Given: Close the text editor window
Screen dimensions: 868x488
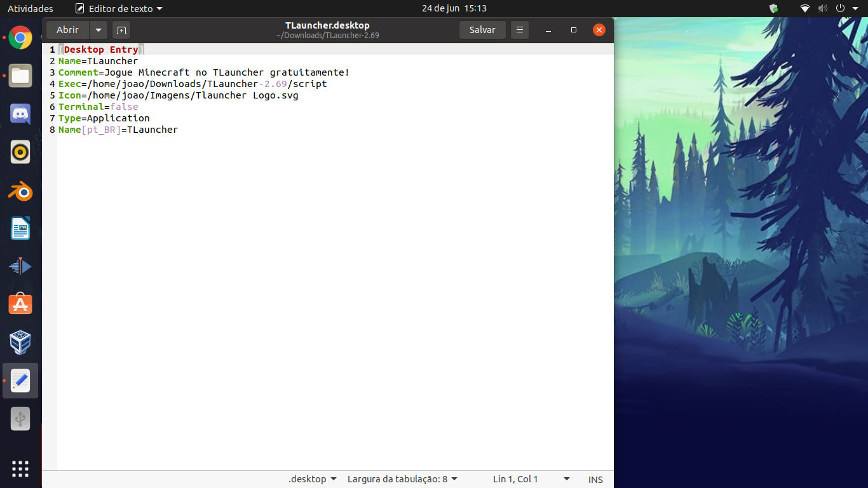Looking at the screenshot, I should [599, 30].
